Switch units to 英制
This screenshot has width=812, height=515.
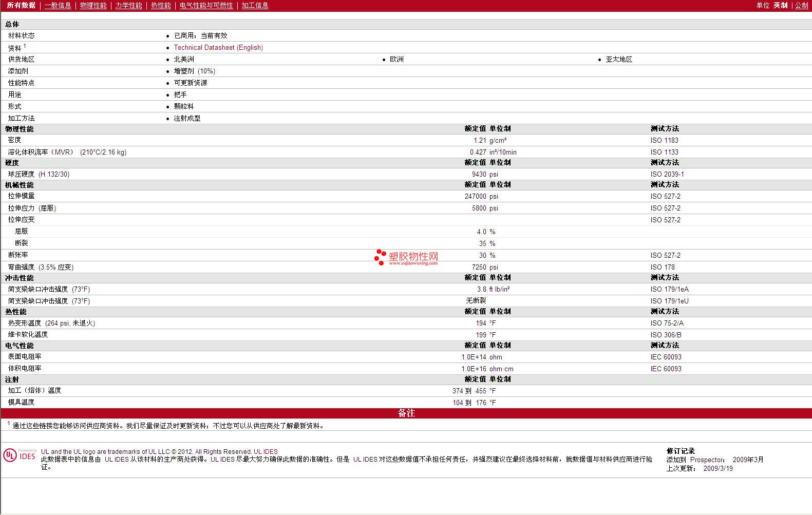point(781,5)
